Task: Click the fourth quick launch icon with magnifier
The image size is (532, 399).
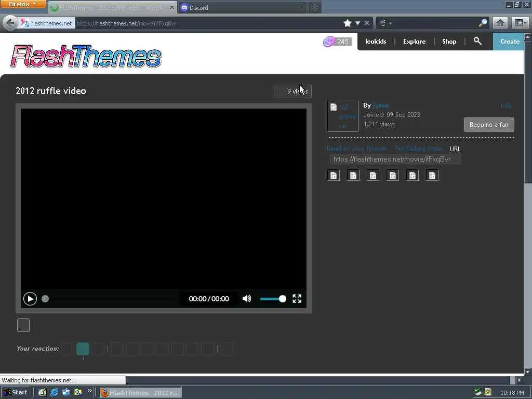Action: [78, 392]
